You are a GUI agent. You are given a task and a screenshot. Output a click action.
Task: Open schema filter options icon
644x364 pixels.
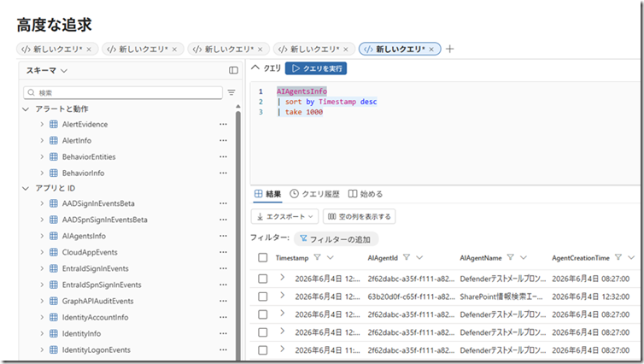coord(231,93)
